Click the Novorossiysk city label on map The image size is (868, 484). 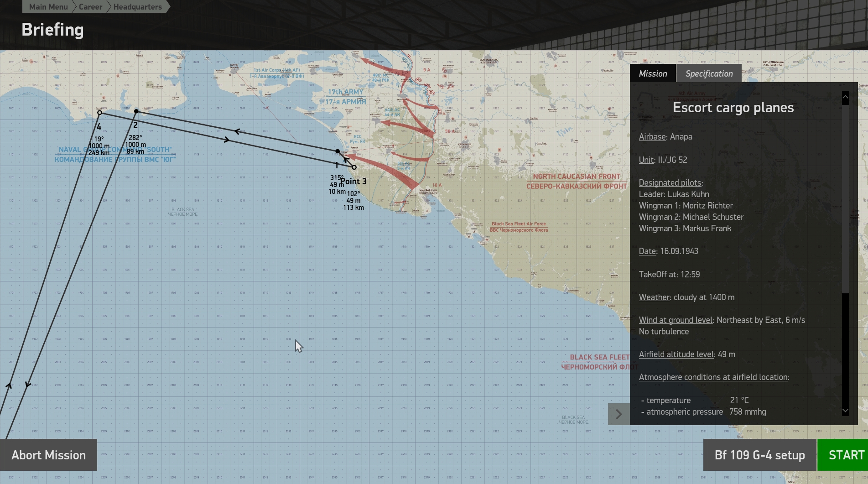(x=428, y=192)
